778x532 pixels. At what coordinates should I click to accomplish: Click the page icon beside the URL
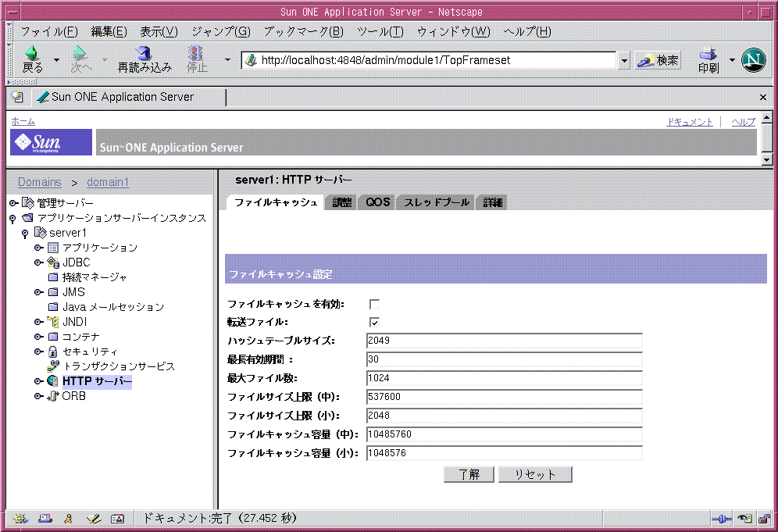251,61
